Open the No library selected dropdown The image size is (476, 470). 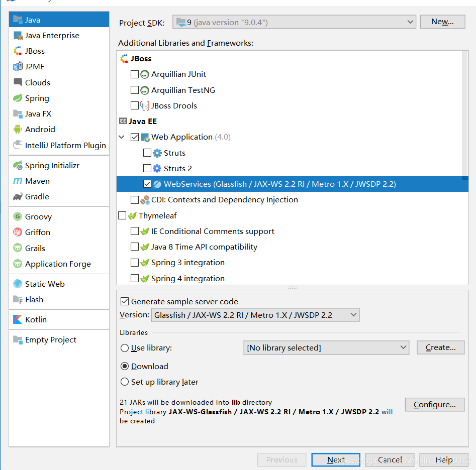pos(326,348)
